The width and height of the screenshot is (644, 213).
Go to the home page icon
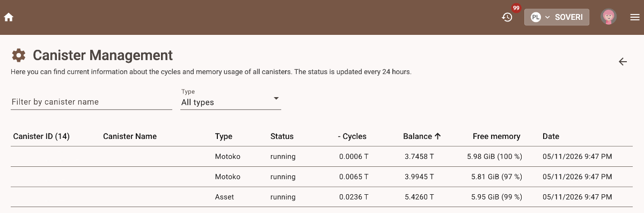point(9,17)
